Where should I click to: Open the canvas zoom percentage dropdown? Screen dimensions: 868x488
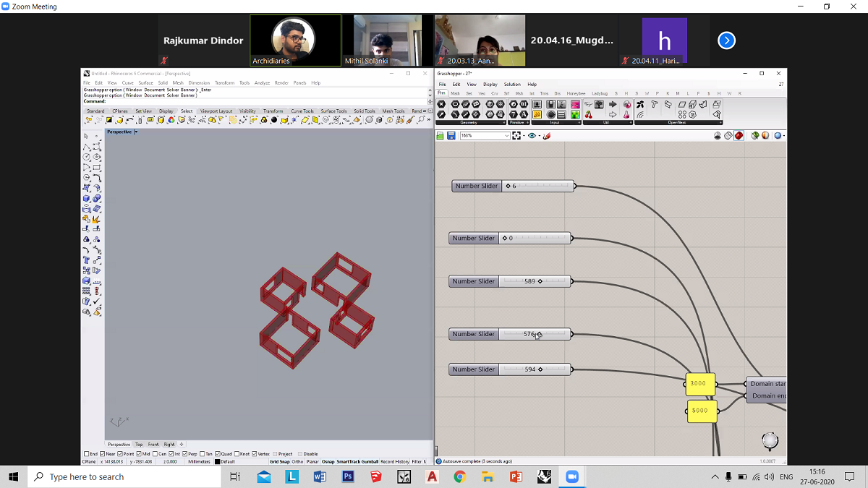pos(506,136)
